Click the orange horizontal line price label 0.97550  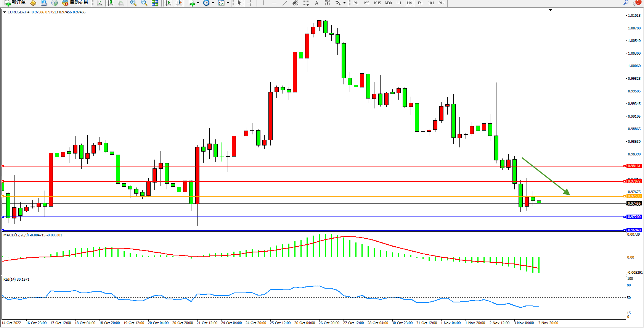[634, 196]
